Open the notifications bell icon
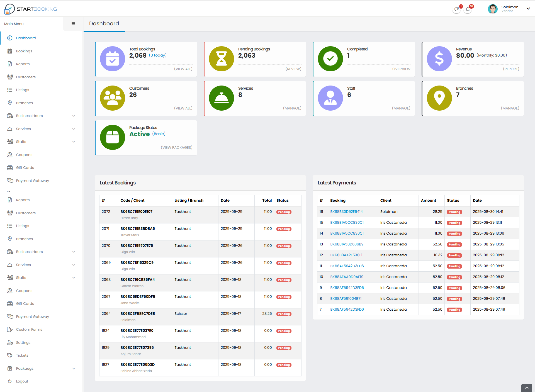 click(468, 9)
